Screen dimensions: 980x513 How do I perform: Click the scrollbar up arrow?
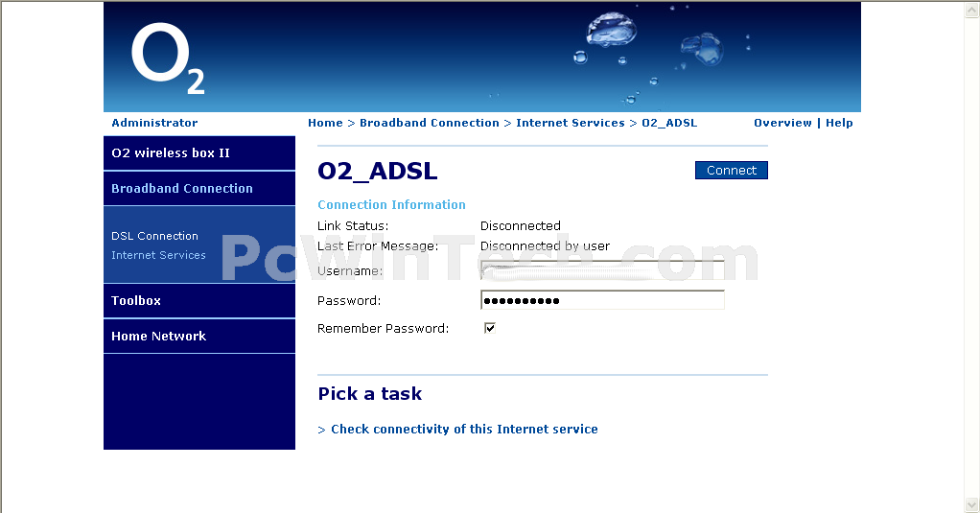(972, 10)
